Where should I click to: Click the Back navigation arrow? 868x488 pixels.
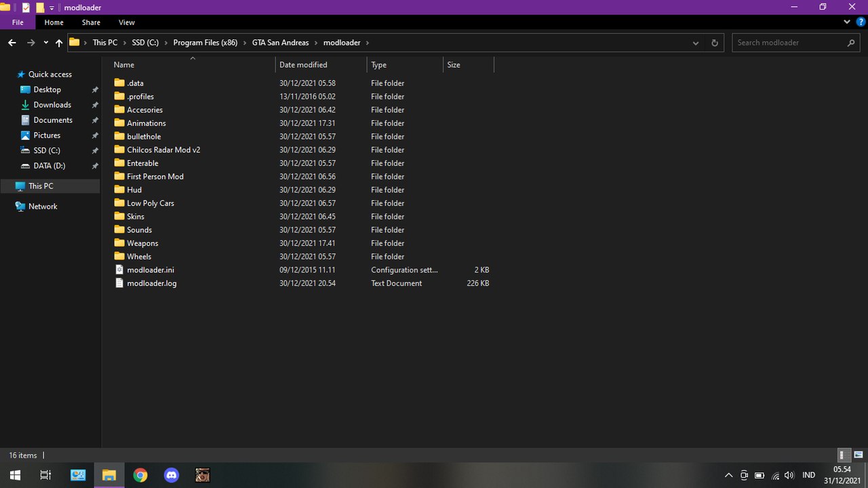click(12, 43)
